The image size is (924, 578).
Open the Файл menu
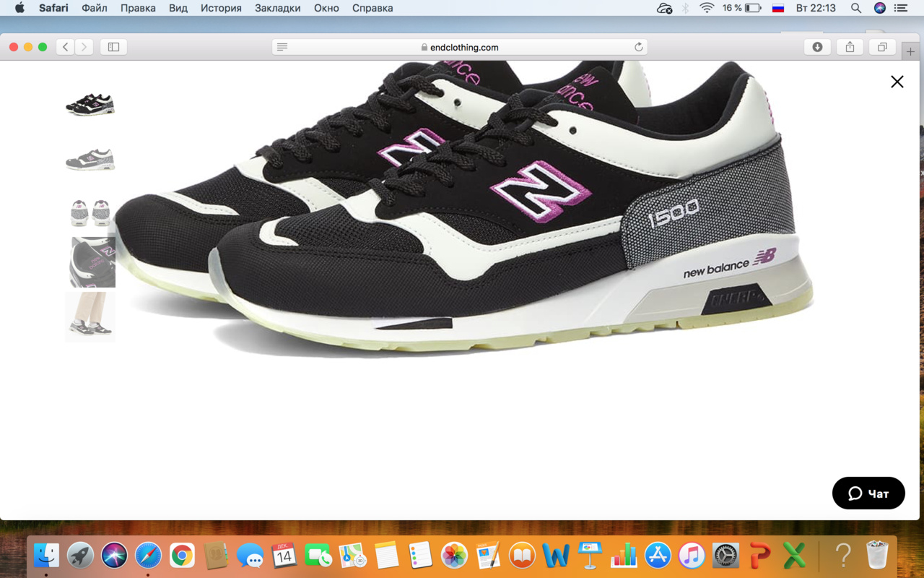click(x=95, y=8)
